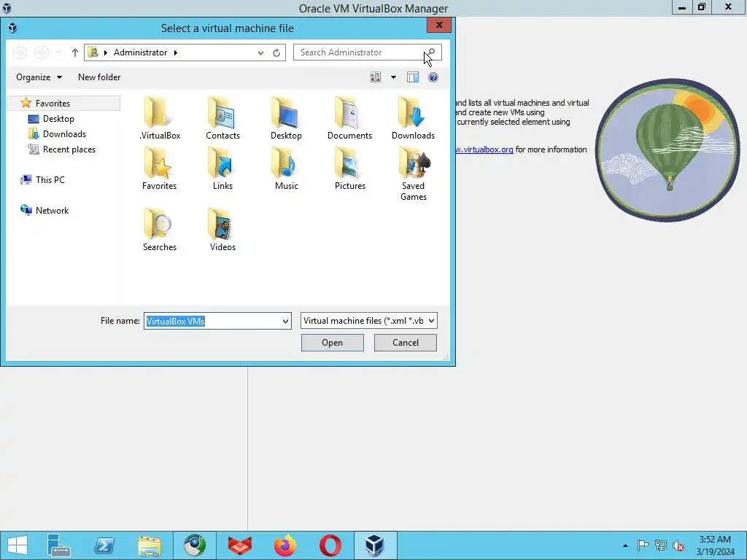Expand Administrator breadcrumb arrow
This screenshot has height=560, width=747.
point(175,52)
